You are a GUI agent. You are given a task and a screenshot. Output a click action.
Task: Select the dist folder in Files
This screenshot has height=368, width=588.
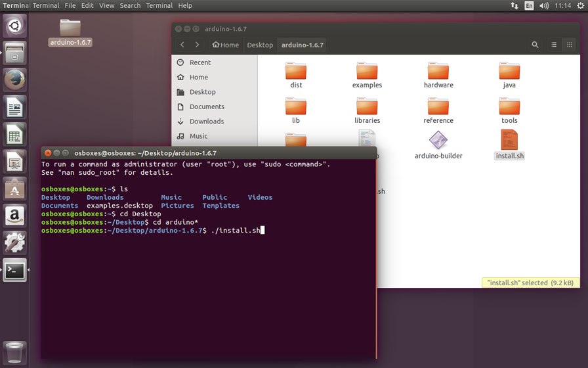pos(296,76)
